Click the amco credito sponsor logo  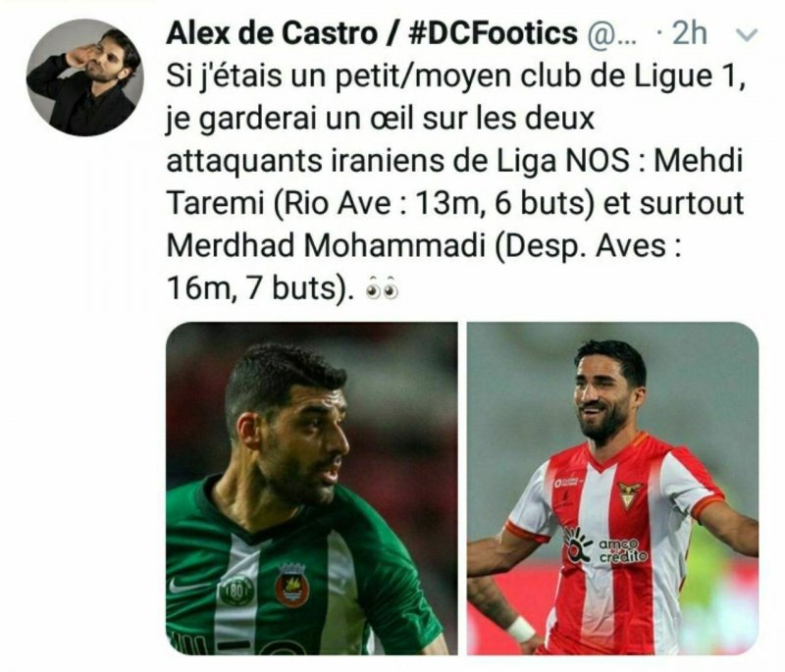click(605, 546)
